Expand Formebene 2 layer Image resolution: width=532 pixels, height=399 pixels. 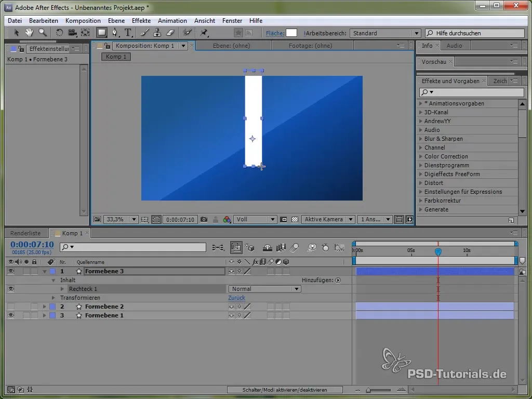(45, 307)
